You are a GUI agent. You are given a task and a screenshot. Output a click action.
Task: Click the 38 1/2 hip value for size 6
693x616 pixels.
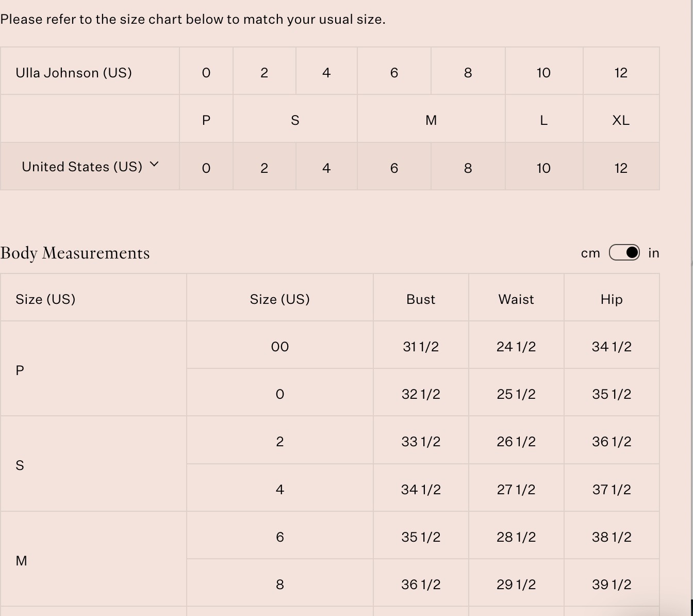tap(612, 537)
